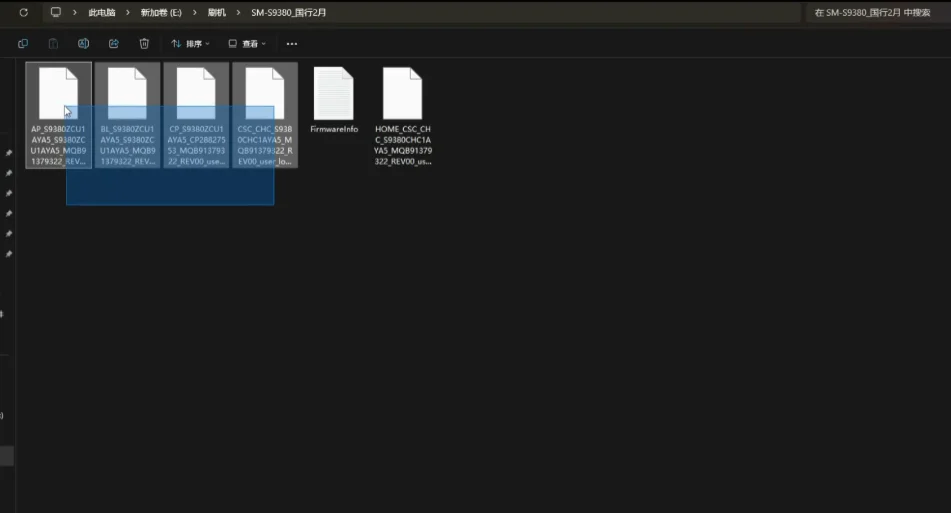This screenshot has height=513, width=951.
Task: Open the 排序 sort dropdown
Action: point(190,44)
